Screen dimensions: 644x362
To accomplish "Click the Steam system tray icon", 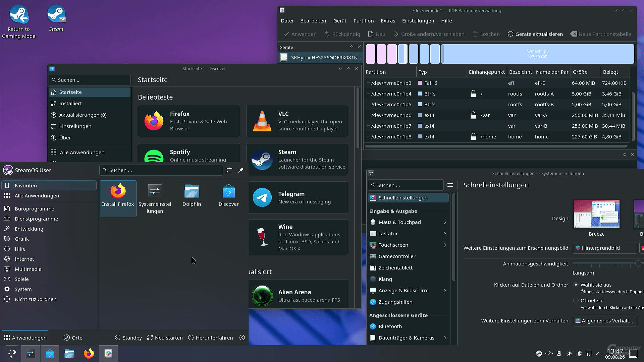I will pyautogui.click(x=539, y=354).
